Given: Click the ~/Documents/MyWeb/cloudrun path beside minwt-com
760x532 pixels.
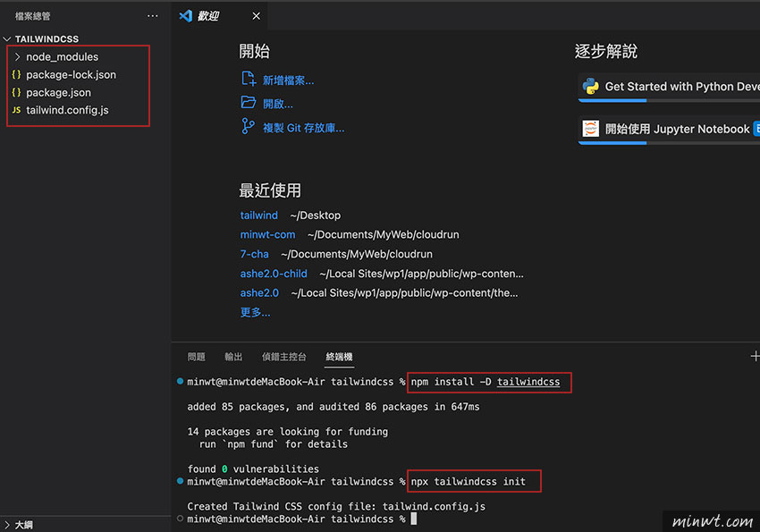Looking at the screenshot, I should [x=384, y=234].
